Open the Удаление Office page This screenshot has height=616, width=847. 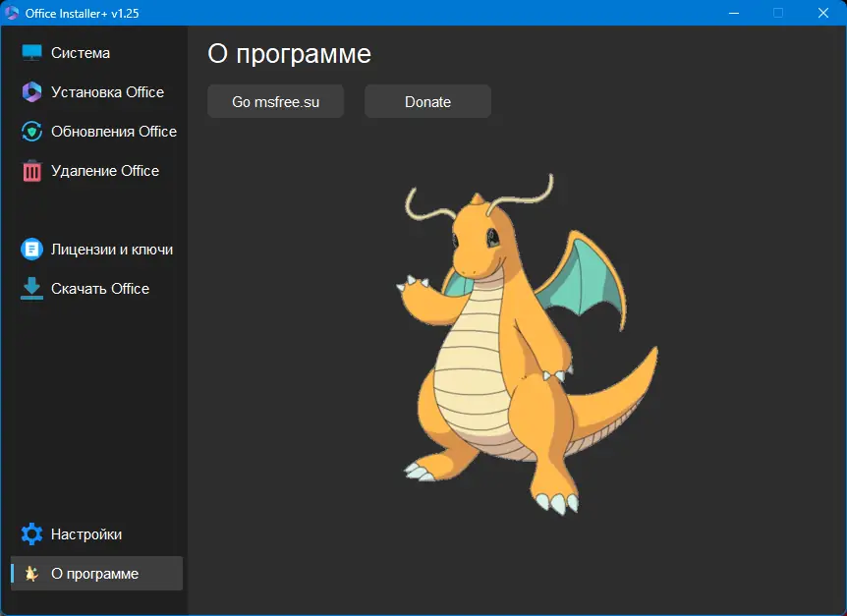(x=103, y=170)
